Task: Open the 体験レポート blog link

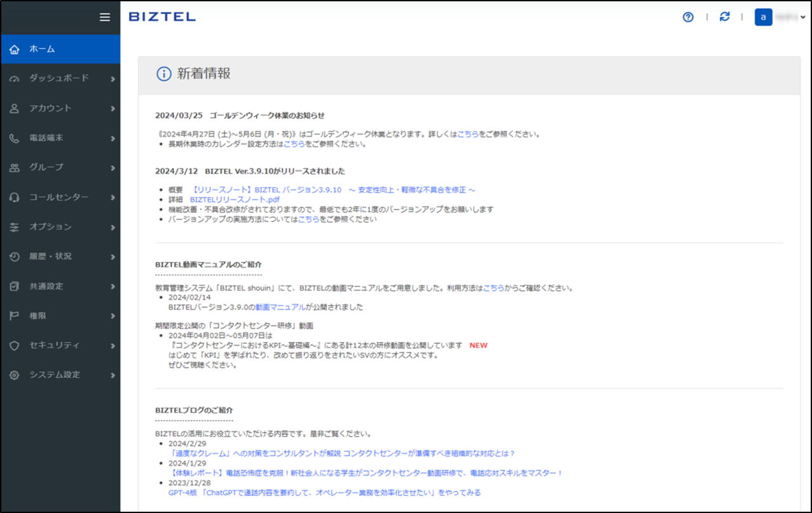Action: (366, 473)
